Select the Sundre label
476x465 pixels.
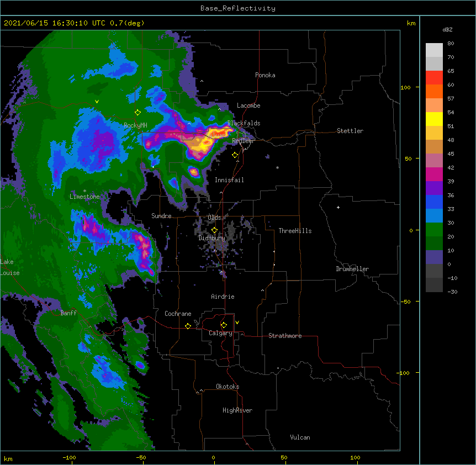(x=161, y=216)
